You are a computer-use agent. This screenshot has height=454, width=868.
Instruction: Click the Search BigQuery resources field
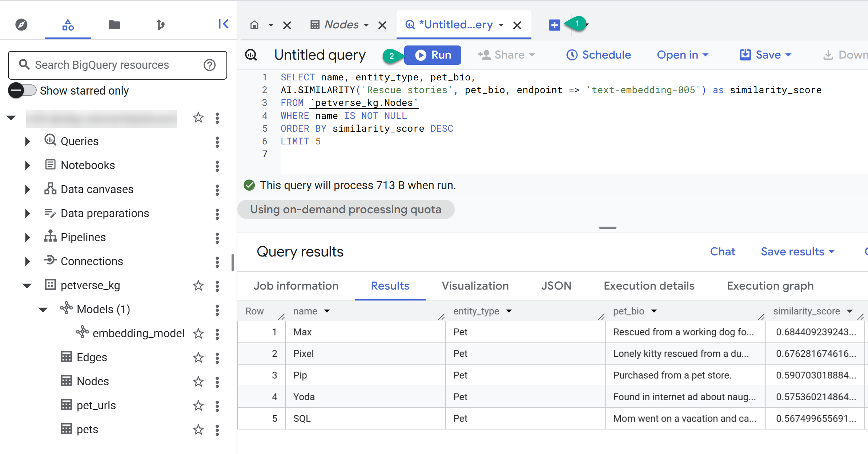pos(117,65)
